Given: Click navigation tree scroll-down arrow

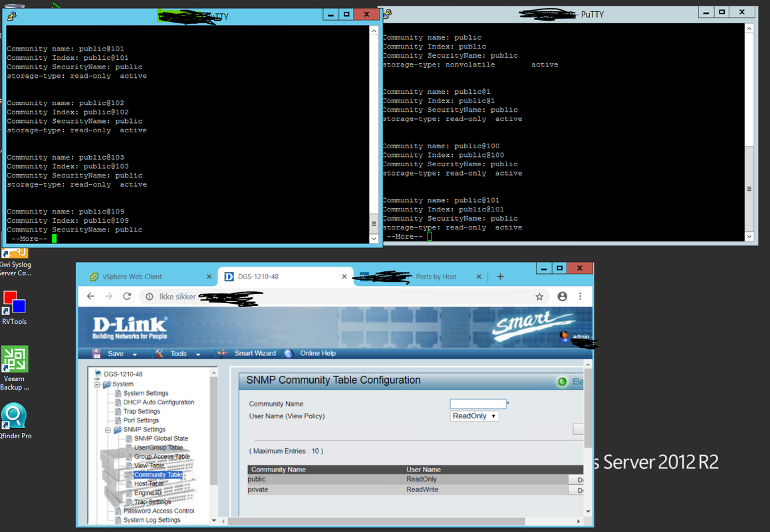Looking at the screenshot, I should (213, 520).
